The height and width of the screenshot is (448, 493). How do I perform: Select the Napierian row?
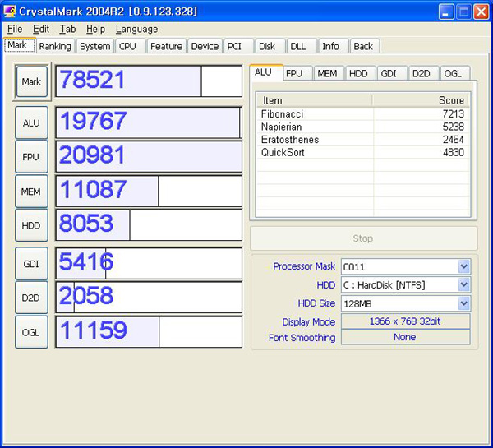coord(363,127)
